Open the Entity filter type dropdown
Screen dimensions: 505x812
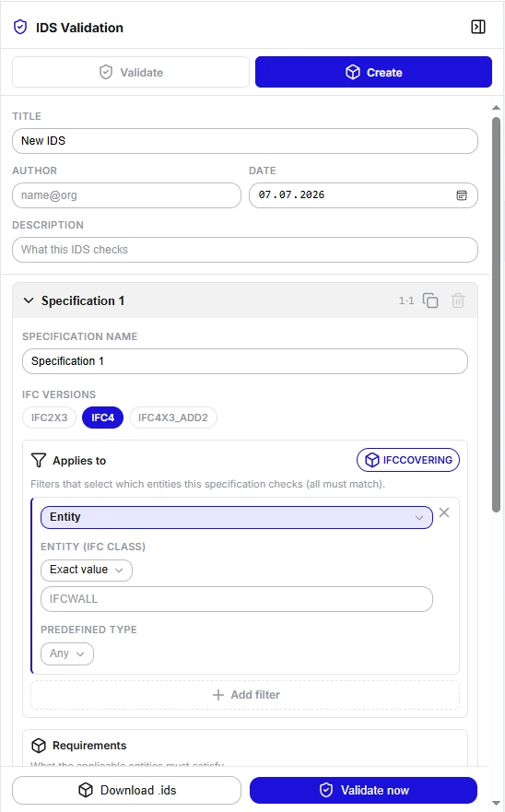click(x=237, y=517)
